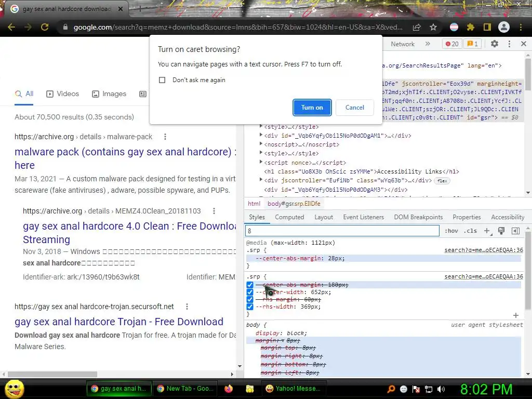This screenshot has height=399, width=532.
Task: Show more DevTools tabs chevron
Action: point(428,44)
